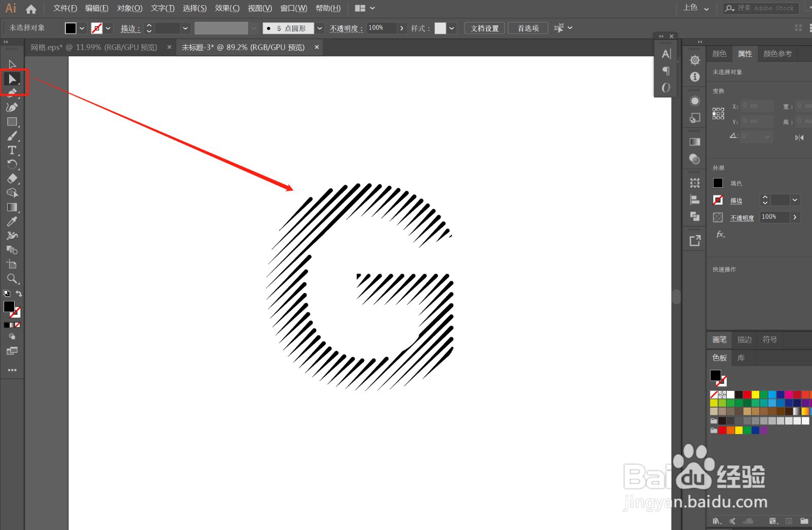Click the black fill swatch in Properties
812x530 pixels.
click(x=718, y=183)
